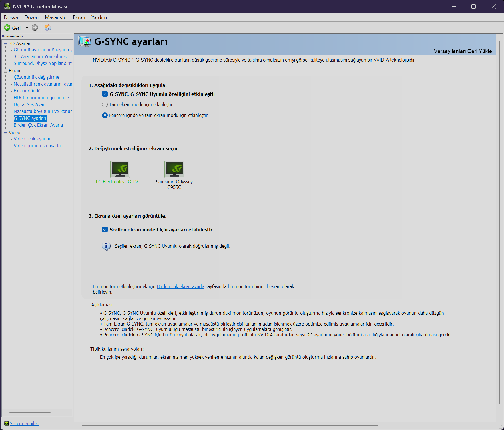Viewport: 504px width, 430px height.
Task: Select the LG Electronics LG TV monitor icon
Action: point(120,169)
